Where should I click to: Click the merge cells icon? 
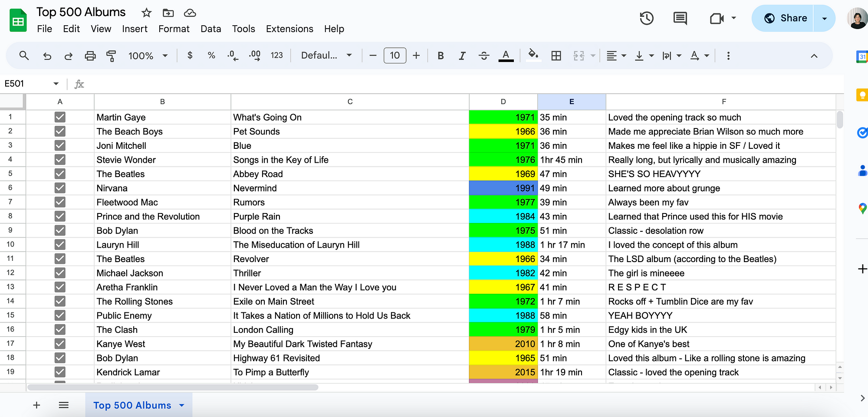(x=579, y=56)
